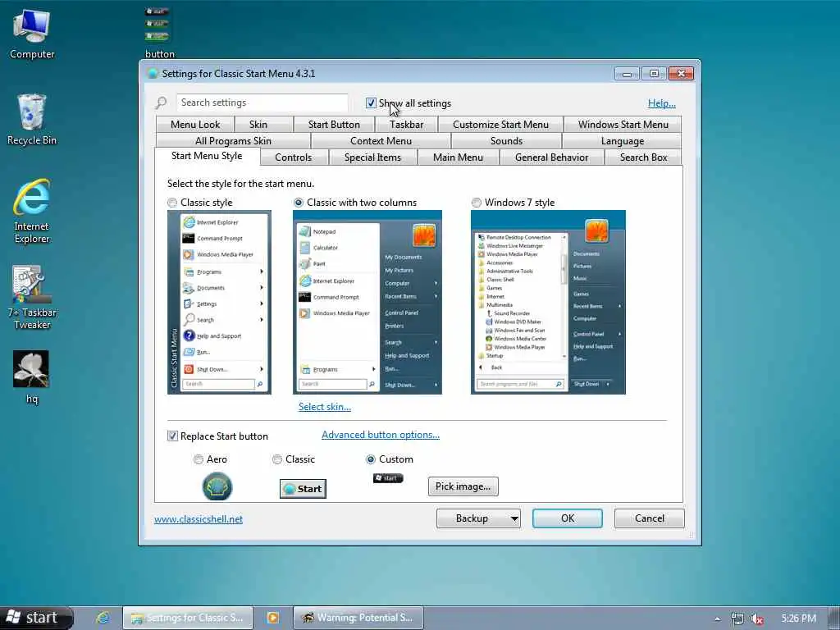Image resolution: width=840 pixels, height=630 pixels.
Task: Show hidden system tray icons
Action: click(x=717, y=619)
